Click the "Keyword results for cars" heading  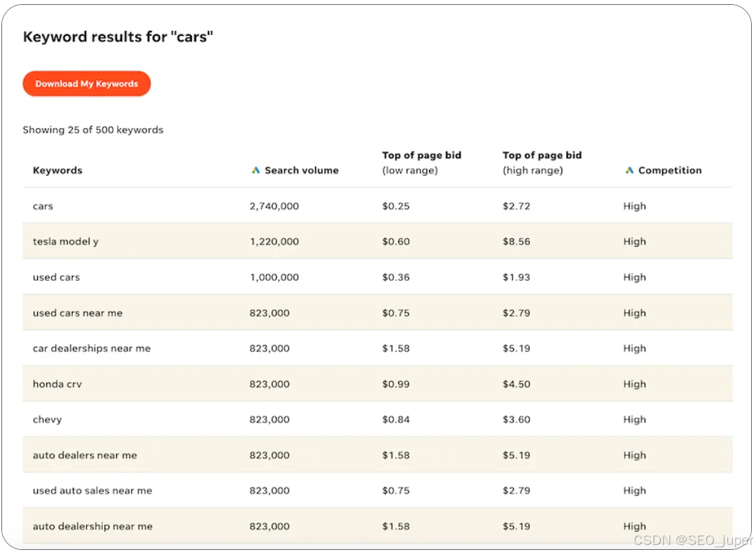click(118, 36)
